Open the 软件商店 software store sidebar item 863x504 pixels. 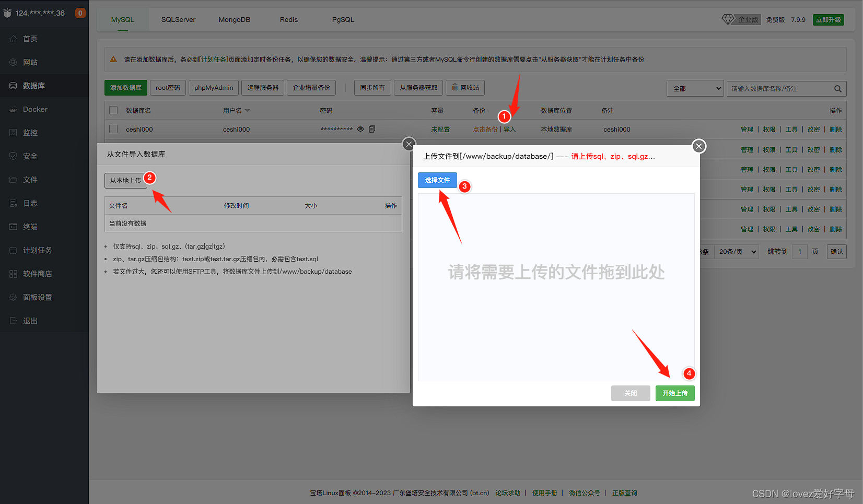tap(44, 274)
